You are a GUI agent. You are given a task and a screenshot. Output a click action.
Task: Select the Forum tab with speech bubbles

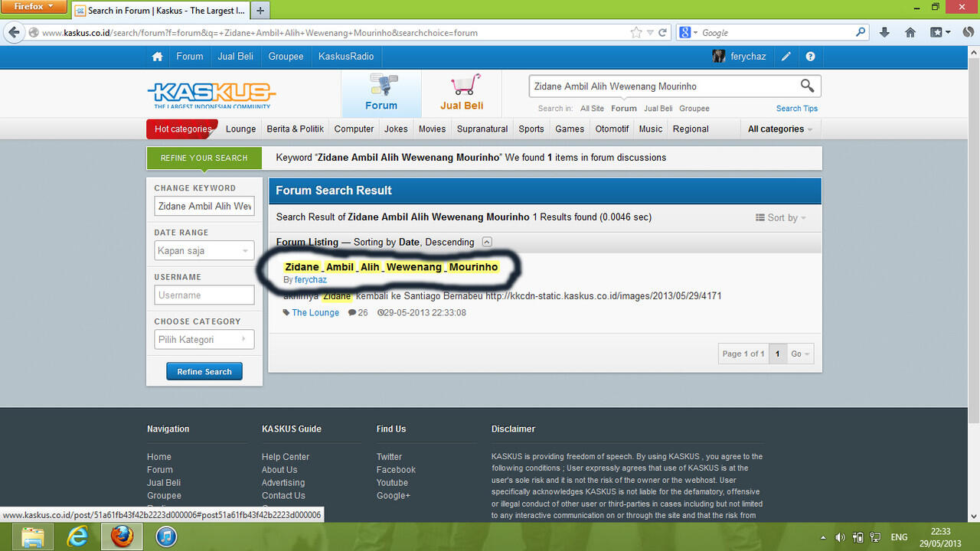(381, 94)
